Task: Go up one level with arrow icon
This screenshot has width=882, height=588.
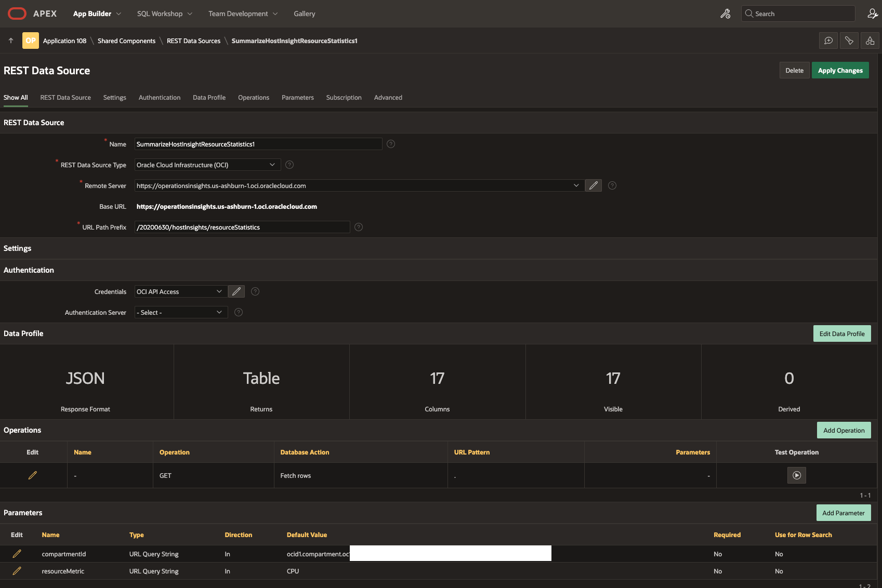Action: (x=11, y=41)
